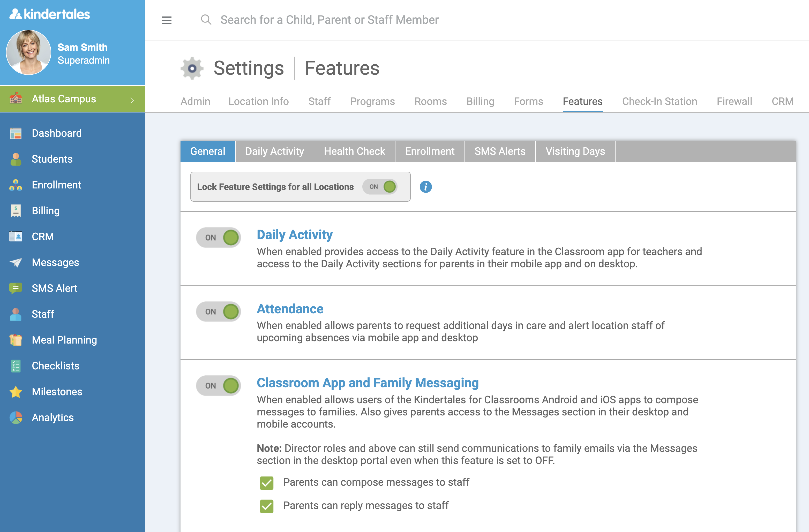The height and width of the screenshot is (532, 809).
Task: Open Dashboard from sidebar icon
Action: click(16, 133)
